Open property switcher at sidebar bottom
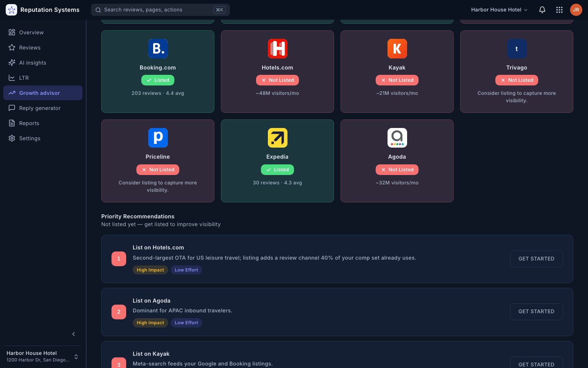Screen dimensions: 588x368 (x=43, y=357)
